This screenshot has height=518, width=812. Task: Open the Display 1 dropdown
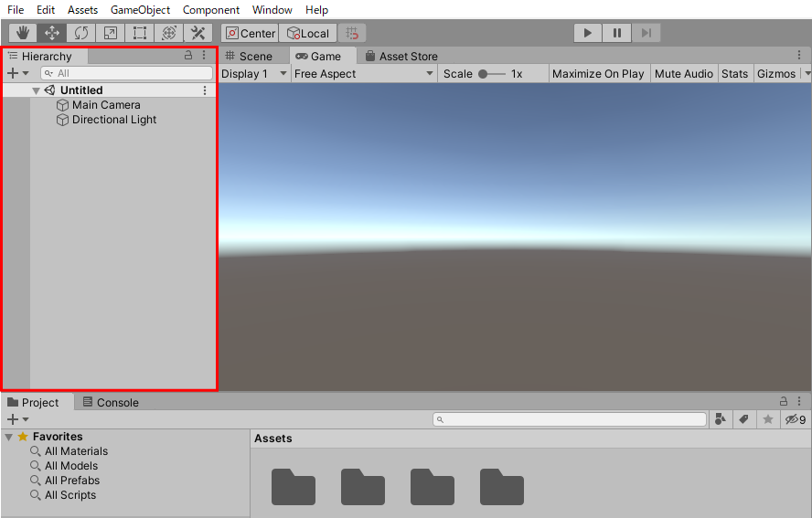coord(254,73)
